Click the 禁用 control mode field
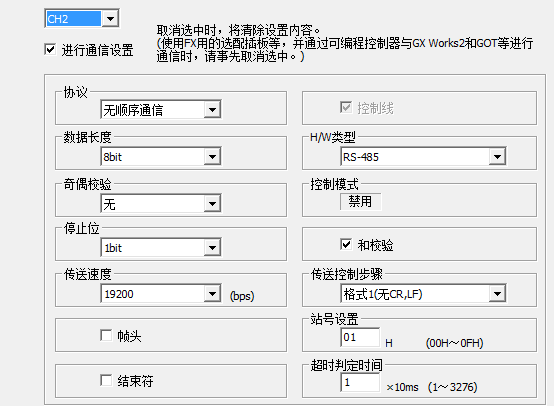 [361, 201]
